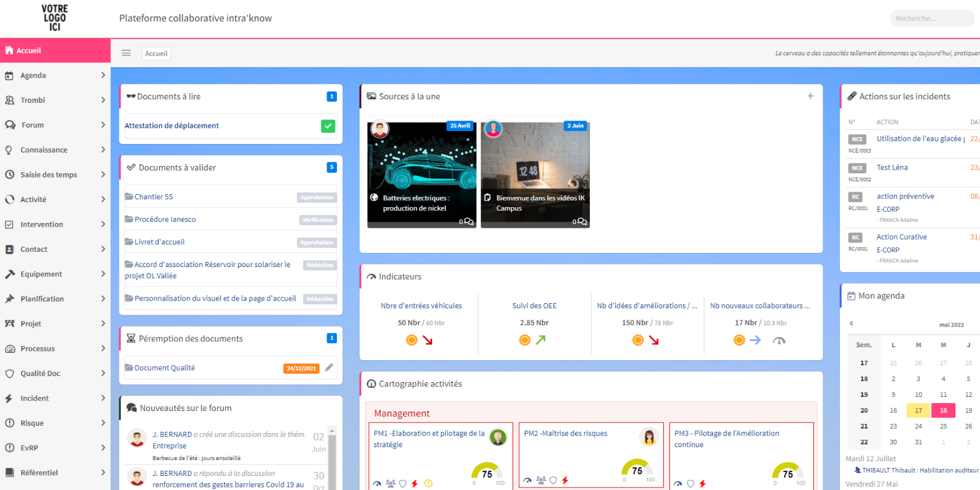Click in the Recherche search field
This screenshot has height=490, width=980.
pyautogui.click(x=931, y=18)
